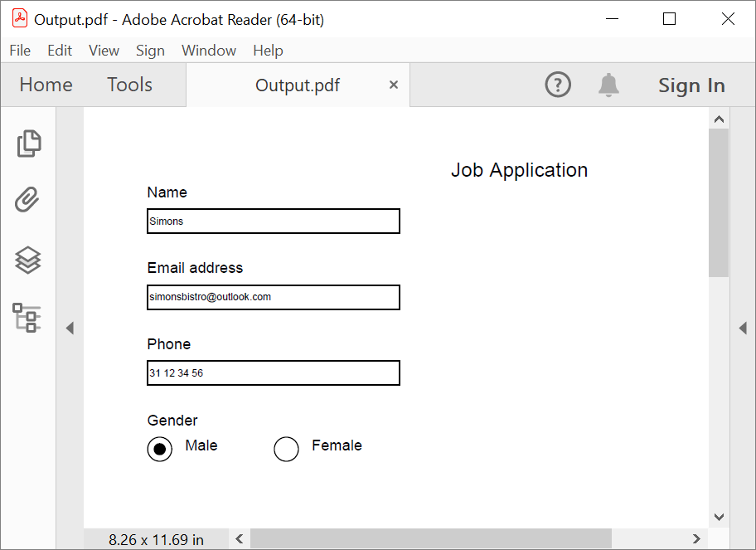
Task: Open the View menu
Action: coord(104,50)
